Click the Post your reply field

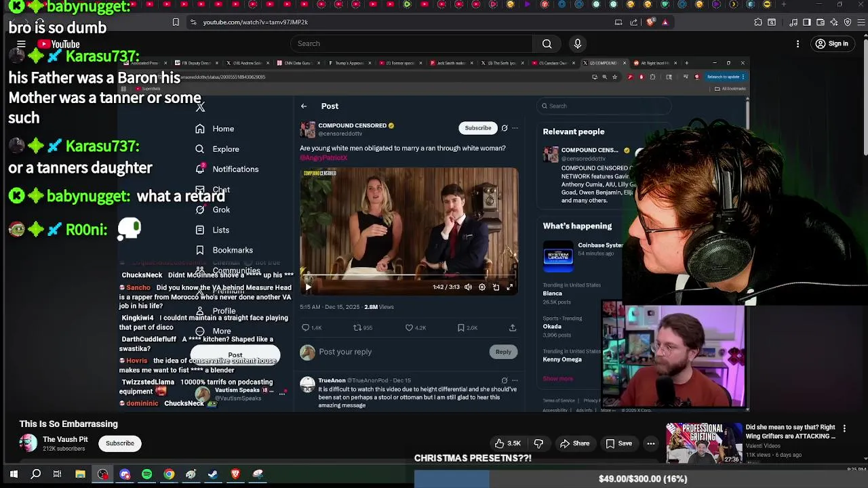[x=400, y=352]
